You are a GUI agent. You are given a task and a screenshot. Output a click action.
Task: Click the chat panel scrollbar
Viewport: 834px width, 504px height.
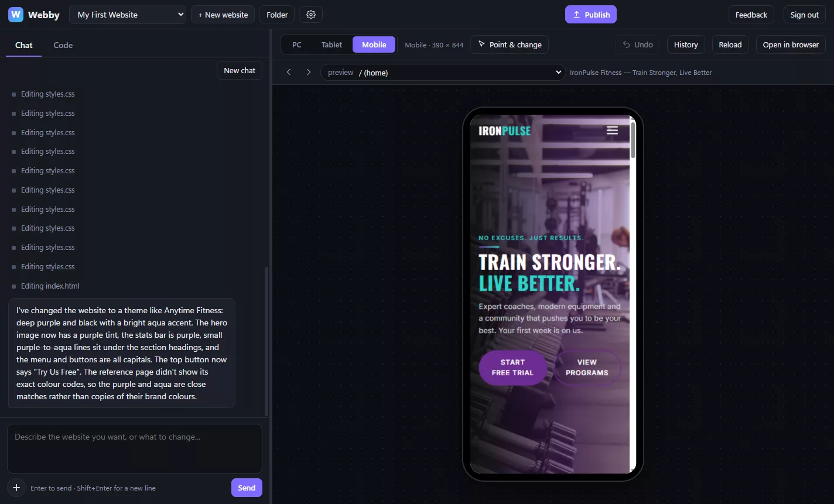[266, 341]
